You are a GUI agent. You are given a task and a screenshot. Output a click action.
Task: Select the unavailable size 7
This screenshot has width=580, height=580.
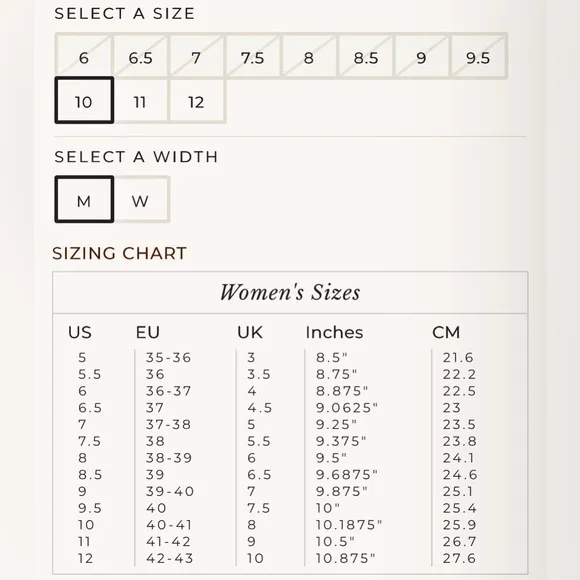196,56
